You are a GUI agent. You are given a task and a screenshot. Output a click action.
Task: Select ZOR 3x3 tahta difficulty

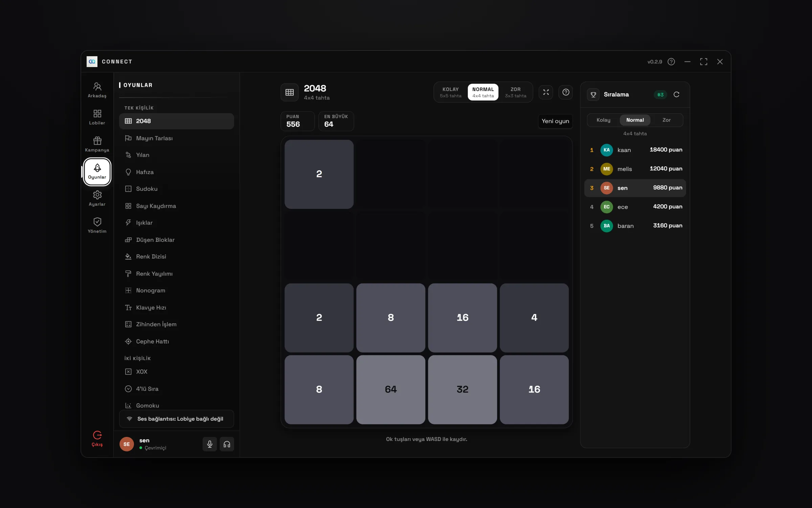pyautogui.click(x=515, y=92)
